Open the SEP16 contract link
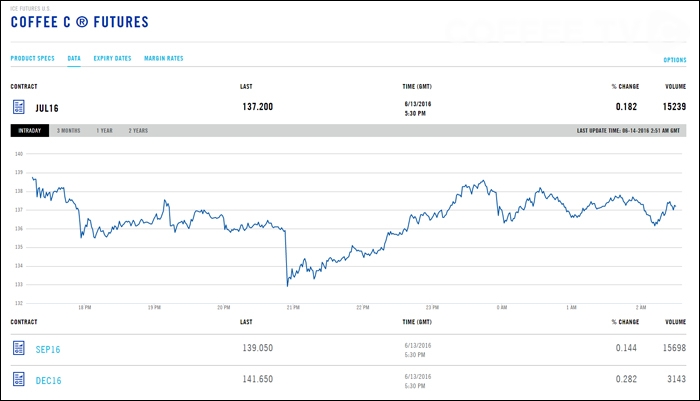Screen dimensions: 700x401 [48, 350]
